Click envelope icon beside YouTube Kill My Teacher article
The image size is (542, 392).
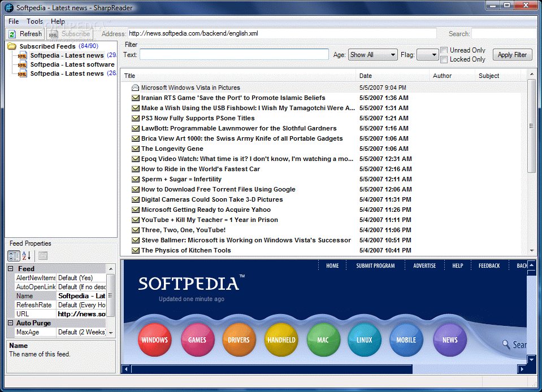pyautogui.click(x=136, y=220)
